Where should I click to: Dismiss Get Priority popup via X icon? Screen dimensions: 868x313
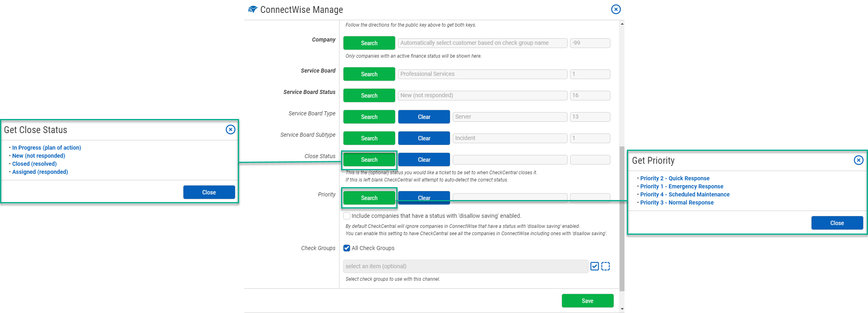coord(858,160)
